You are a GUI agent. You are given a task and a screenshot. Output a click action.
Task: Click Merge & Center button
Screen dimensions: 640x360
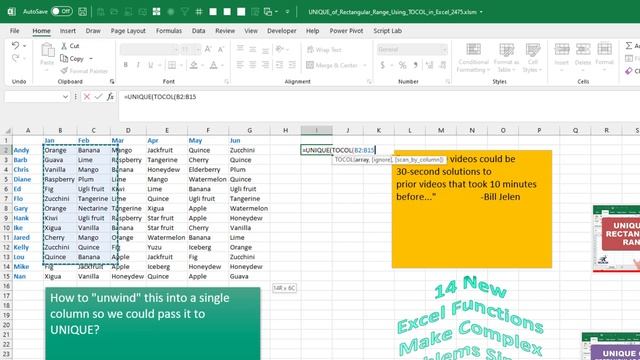pyautogui.click(x=332, y=65)
